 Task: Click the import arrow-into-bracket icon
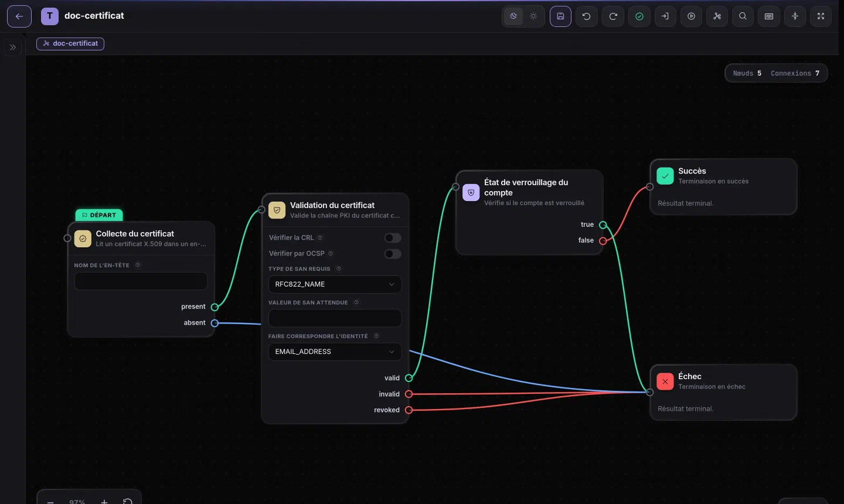coord(665,16)
